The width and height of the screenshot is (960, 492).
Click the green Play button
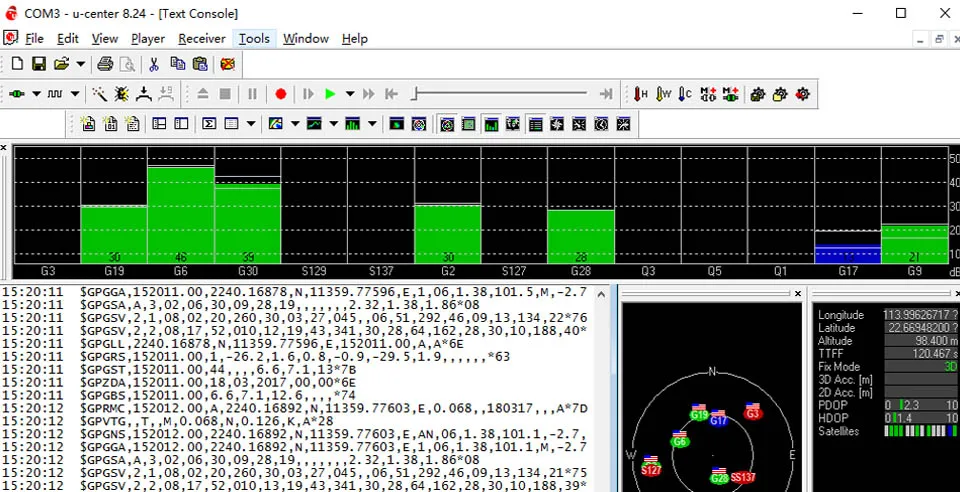pyautogui.click(x=331, y=94)
